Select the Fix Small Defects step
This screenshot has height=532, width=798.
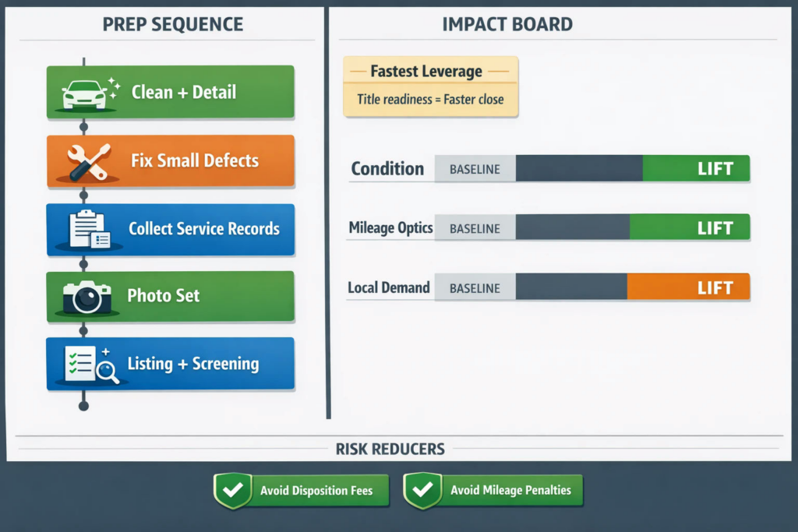[x=171, y=160]
